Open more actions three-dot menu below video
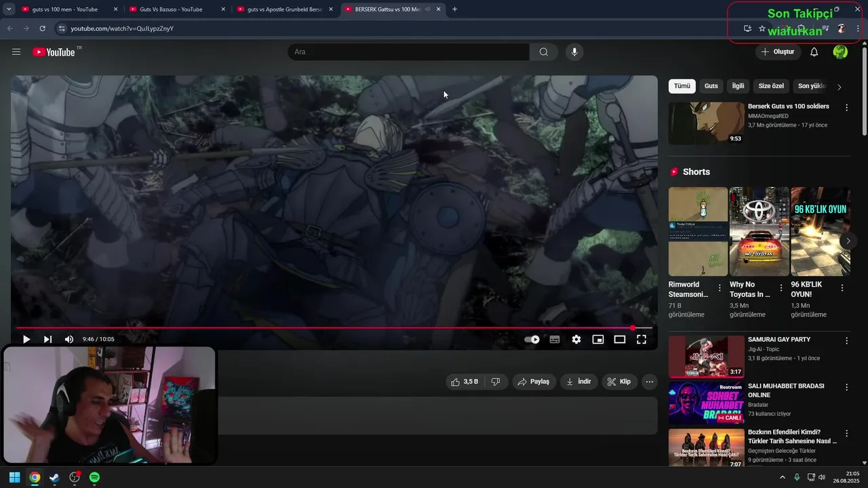 650,382
